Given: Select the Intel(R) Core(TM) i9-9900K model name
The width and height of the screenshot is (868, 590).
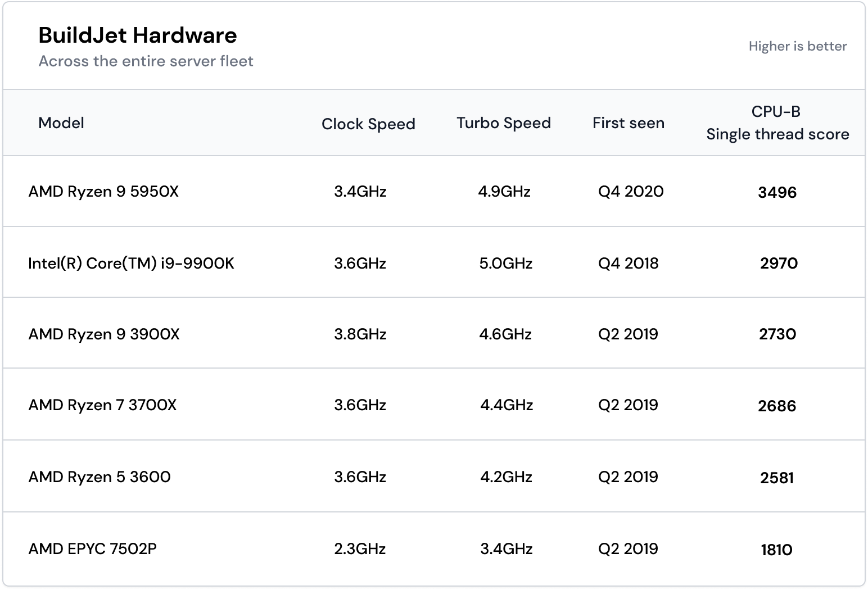Looking at the screenshot, I should [131, 264].
